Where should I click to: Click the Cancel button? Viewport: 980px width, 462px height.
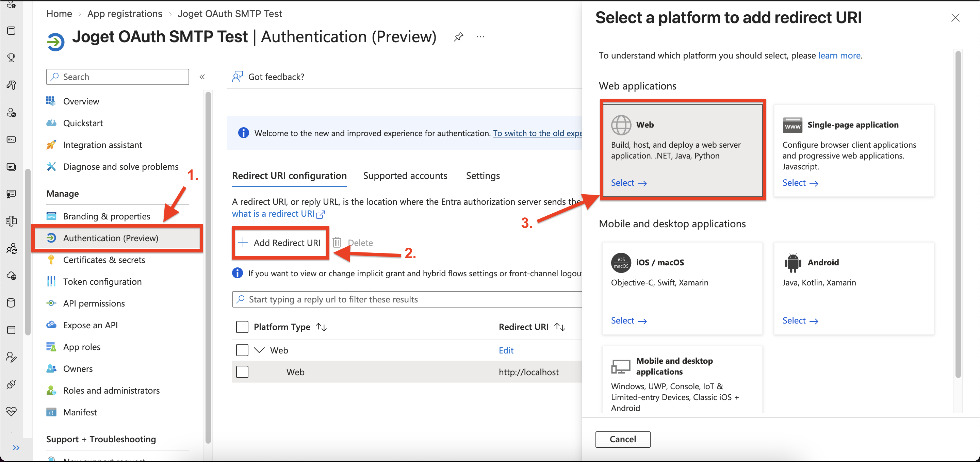[623, 439]
